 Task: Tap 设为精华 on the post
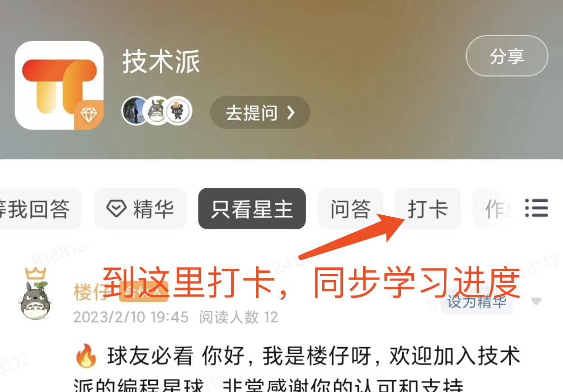[x=477, y=302]
